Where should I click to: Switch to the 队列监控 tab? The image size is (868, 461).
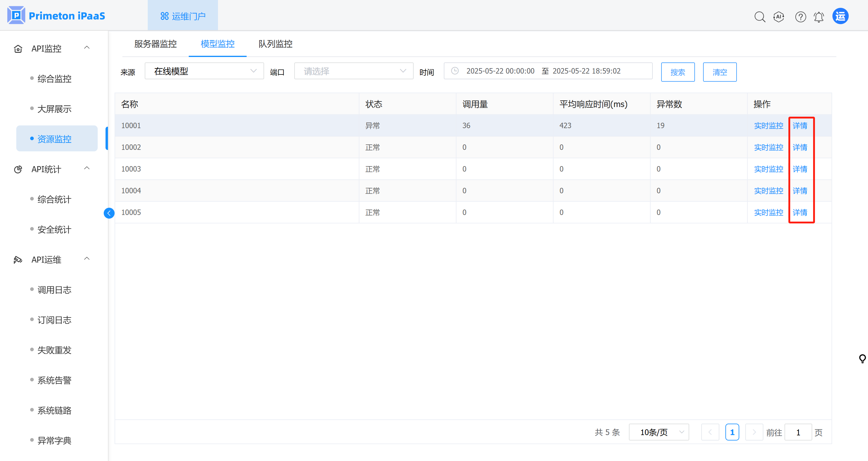pyautogui.click(x=275, y=44)
